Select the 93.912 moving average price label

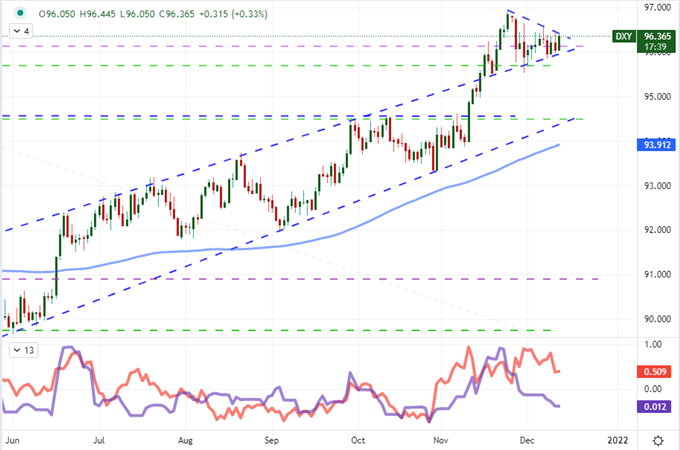pyautogui.click(x=657, y=145)
